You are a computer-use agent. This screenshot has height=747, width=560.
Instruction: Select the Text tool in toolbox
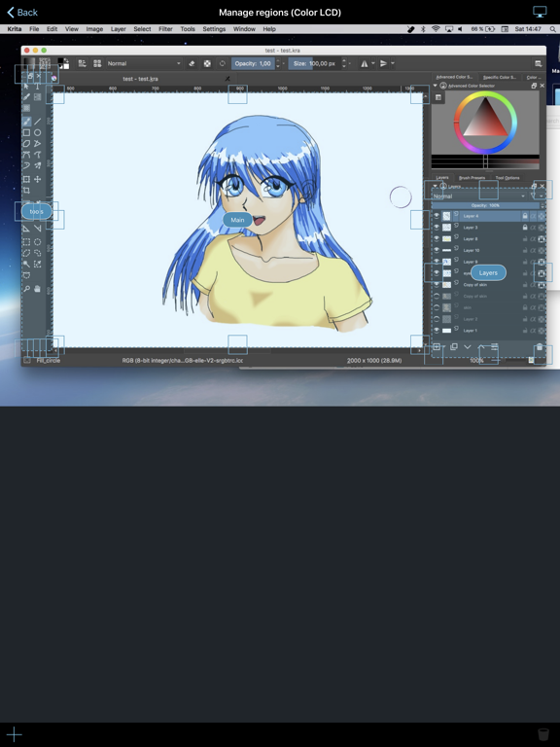(x=38, y=87)
